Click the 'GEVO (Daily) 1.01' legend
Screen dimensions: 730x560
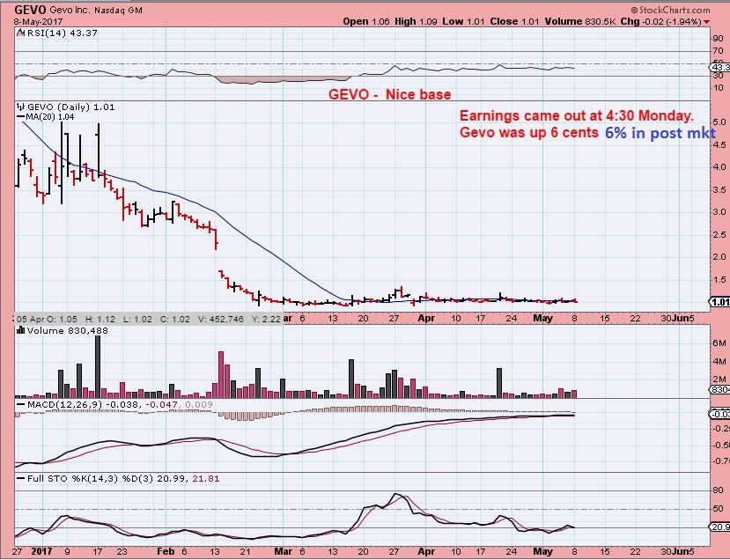70,107
